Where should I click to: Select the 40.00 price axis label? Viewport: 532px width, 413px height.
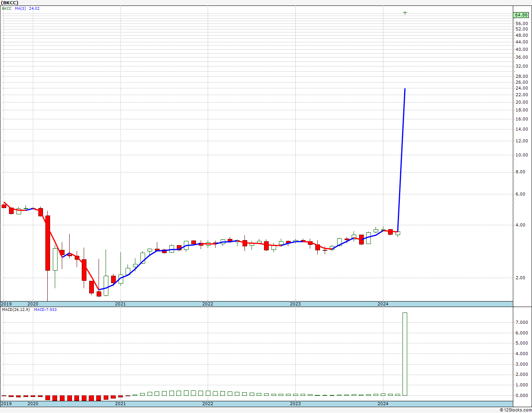pyautogui.click(x=521, y=49)
